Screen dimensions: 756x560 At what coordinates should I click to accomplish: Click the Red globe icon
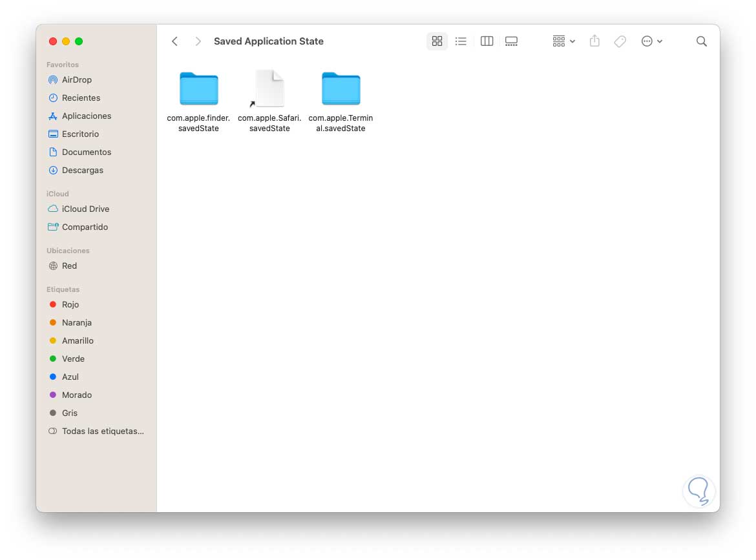tap(53, 265)
